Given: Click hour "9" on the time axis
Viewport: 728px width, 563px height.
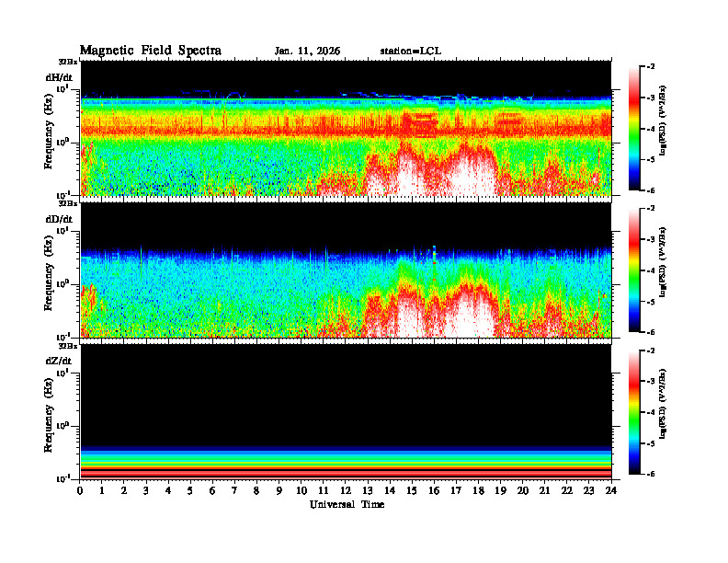Looking at the screenshot, I should click(x=279, y=490).
